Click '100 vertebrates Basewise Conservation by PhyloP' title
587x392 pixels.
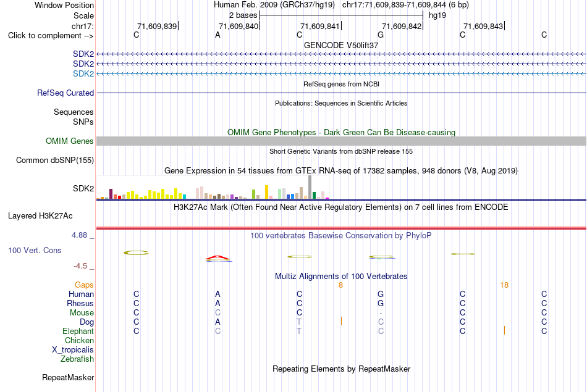[341, 236]
